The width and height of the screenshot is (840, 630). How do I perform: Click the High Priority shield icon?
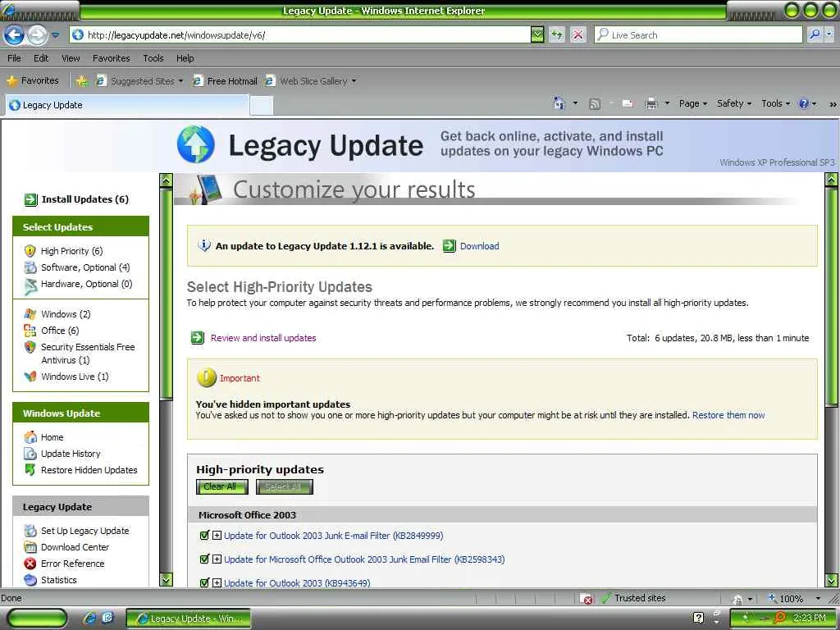(x=30, y=251)
